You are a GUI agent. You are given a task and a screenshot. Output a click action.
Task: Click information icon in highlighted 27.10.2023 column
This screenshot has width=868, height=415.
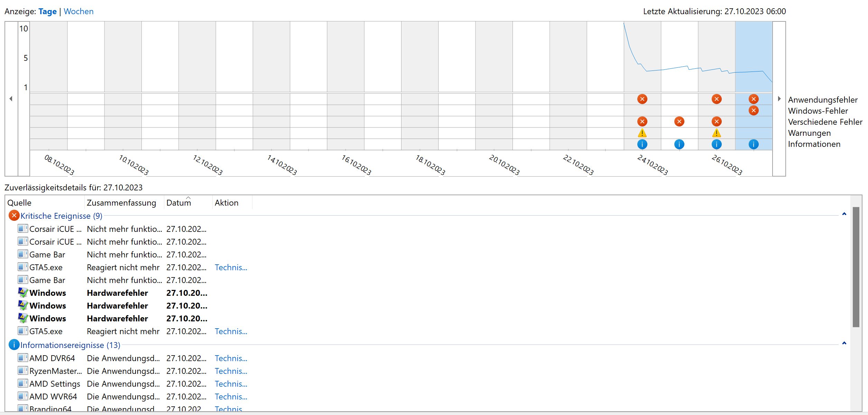[754, 144]
